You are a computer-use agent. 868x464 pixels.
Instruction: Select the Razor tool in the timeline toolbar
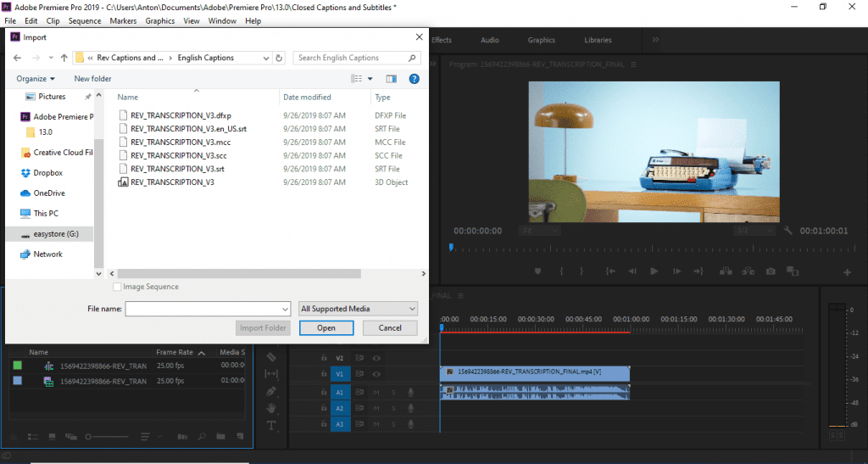coord(270,357)
